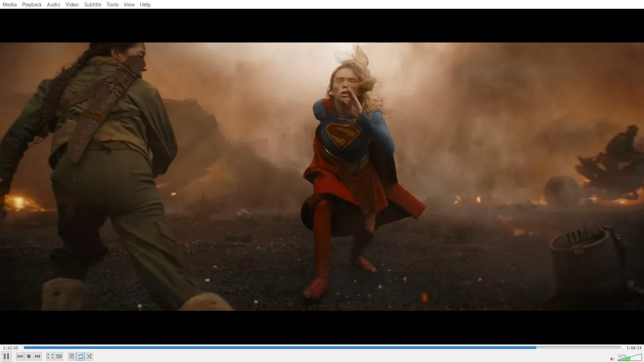Stop the video playback
Image resolution: width=644 pixels, height=362 pixels.
pyautogui.click(x=29, y=356)
